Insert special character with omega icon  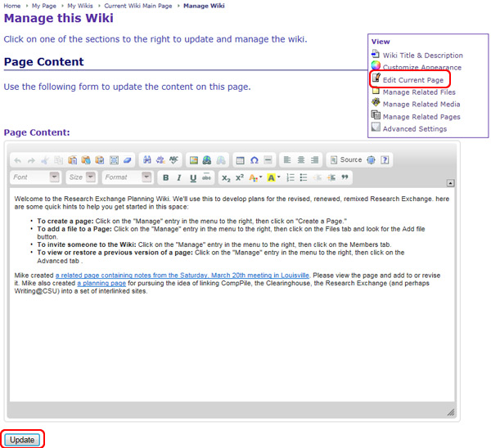coord(255,160)
